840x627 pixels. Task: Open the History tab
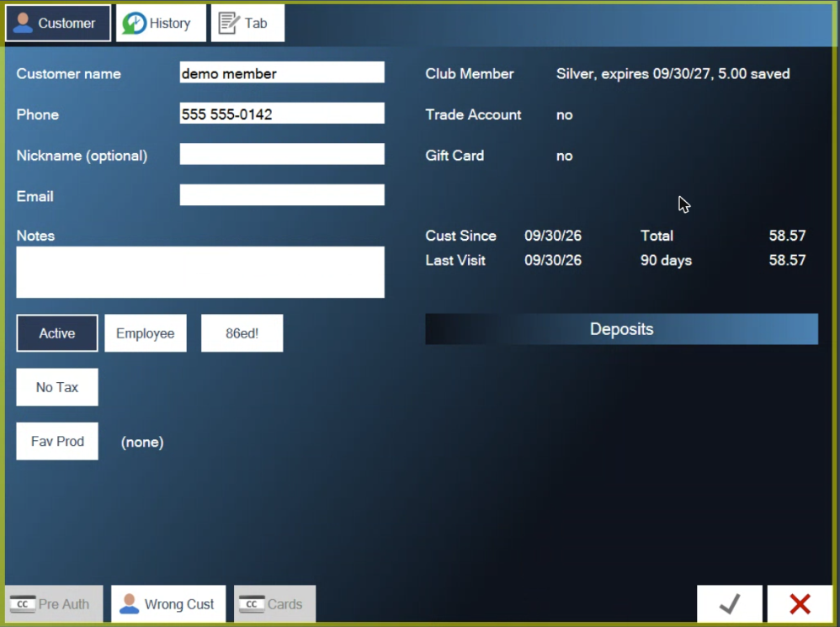tap(161, 23)
